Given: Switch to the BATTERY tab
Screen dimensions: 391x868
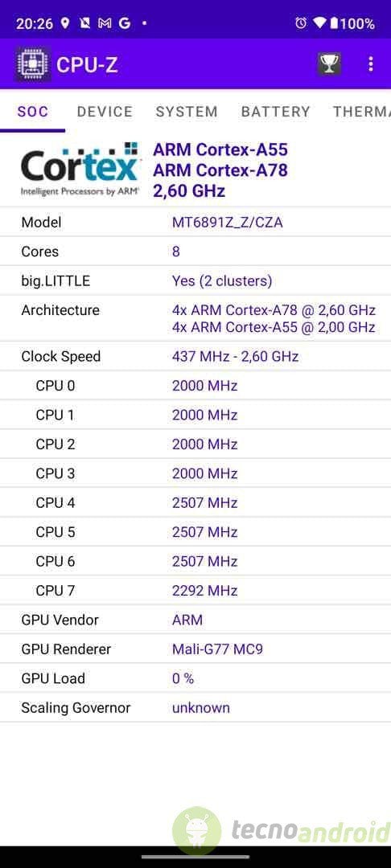Looking at the screenshot, I should 275,111.
